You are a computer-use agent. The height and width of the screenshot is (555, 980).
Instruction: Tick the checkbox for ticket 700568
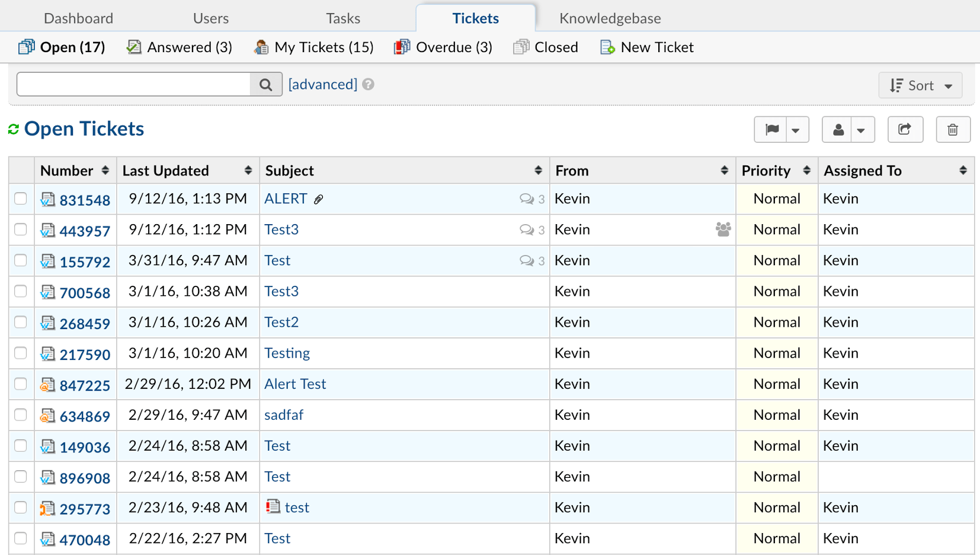point(21,291)
